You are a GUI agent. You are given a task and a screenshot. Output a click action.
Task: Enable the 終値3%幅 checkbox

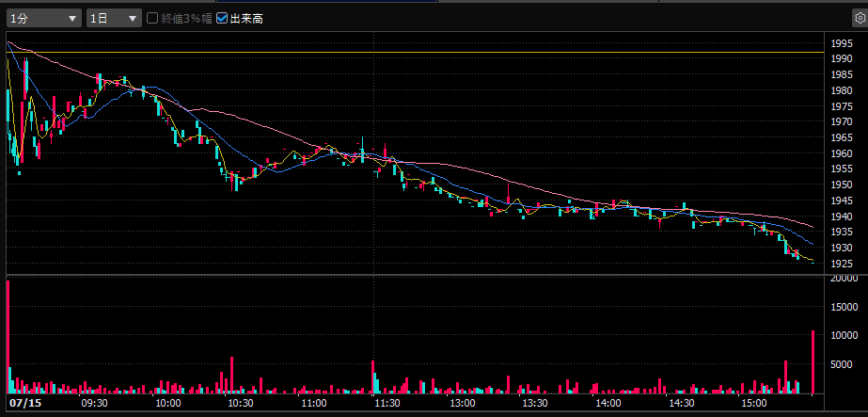(151, 18)
